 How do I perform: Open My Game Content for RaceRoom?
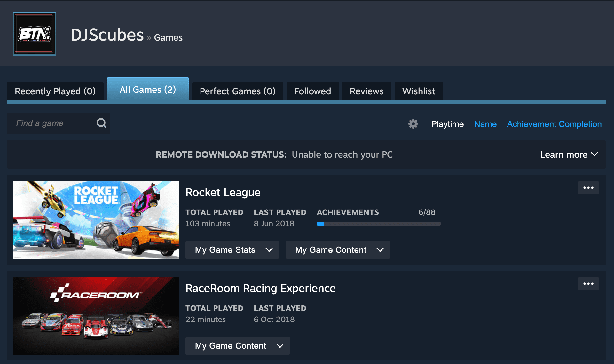click(237, 346)
